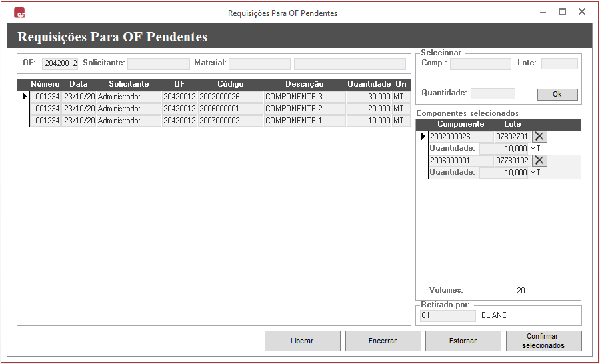Image resolution: width=600 pixels, height=364 pixels.
Task: Focus the Comp. input field
Action: 480,64
